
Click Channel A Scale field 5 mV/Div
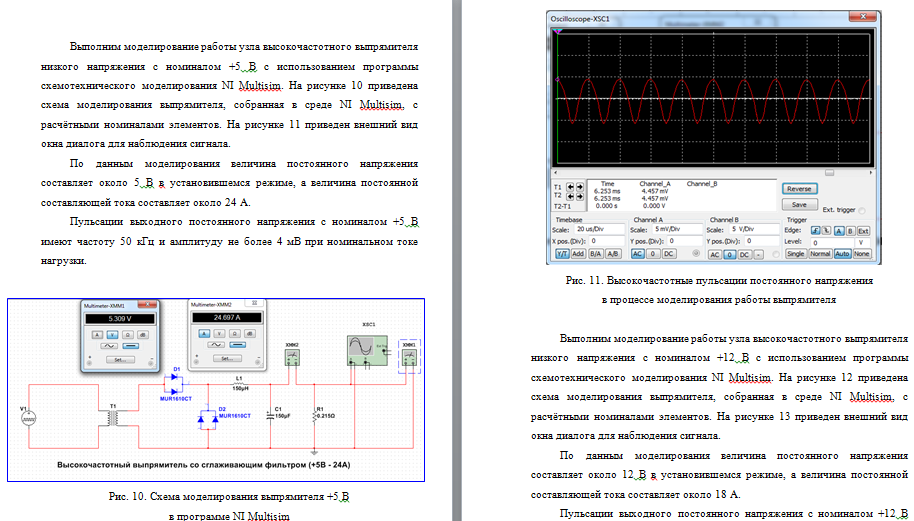coord(677,229)
